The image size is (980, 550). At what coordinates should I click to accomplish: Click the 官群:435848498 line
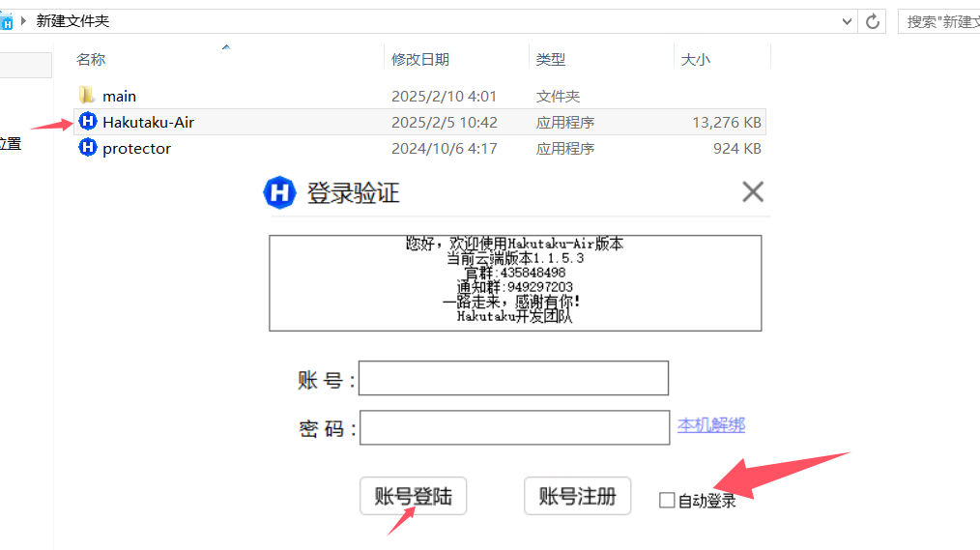pyautogui.click(x=515, y=273)
